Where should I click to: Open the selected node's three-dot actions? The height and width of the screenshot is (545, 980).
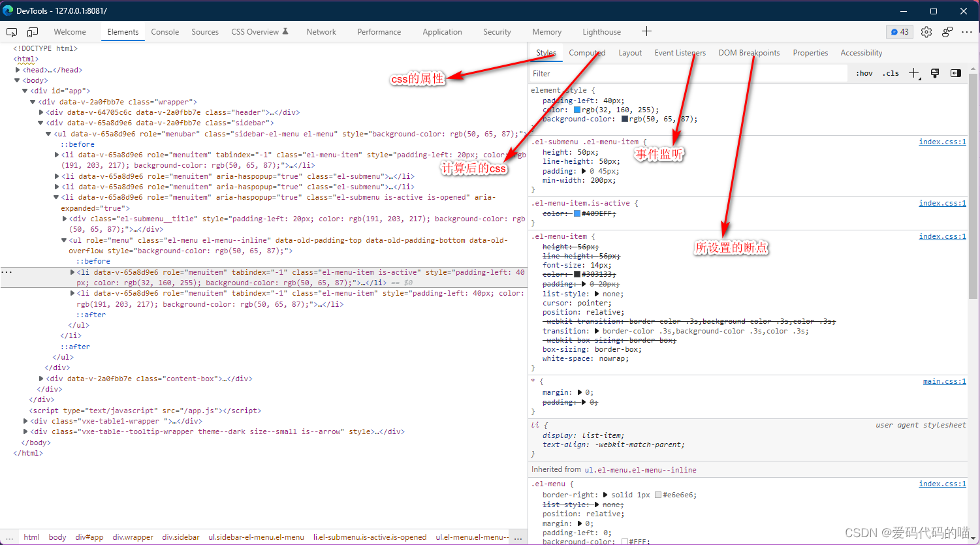[7, 272]
